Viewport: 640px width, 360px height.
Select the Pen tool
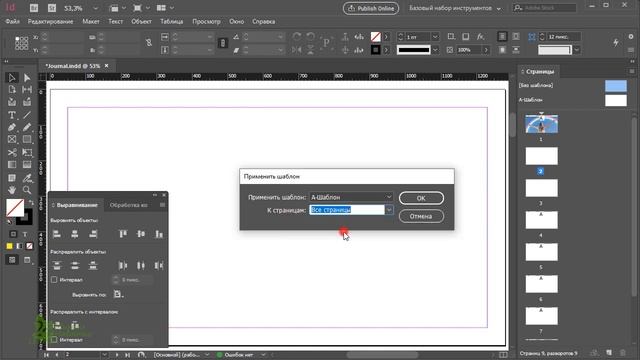coord(12,127)
